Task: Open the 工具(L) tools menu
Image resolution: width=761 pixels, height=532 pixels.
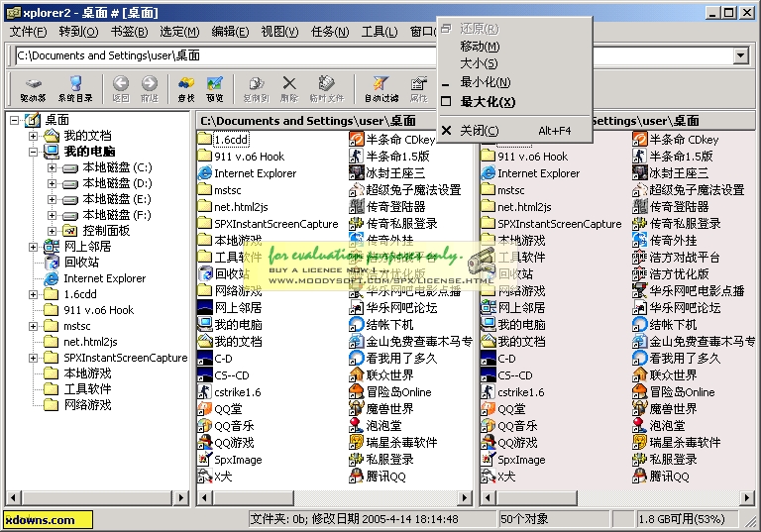Action: (x=380, y=32)
